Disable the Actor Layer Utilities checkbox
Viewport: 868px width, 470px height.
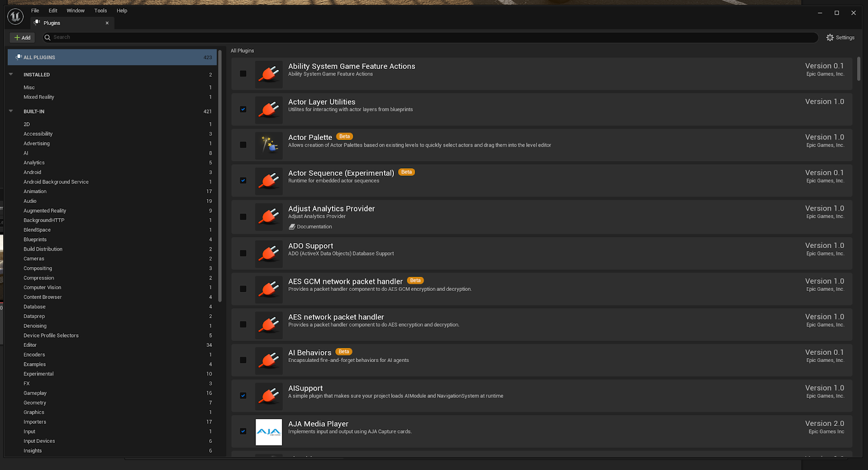tap(243, 109)
